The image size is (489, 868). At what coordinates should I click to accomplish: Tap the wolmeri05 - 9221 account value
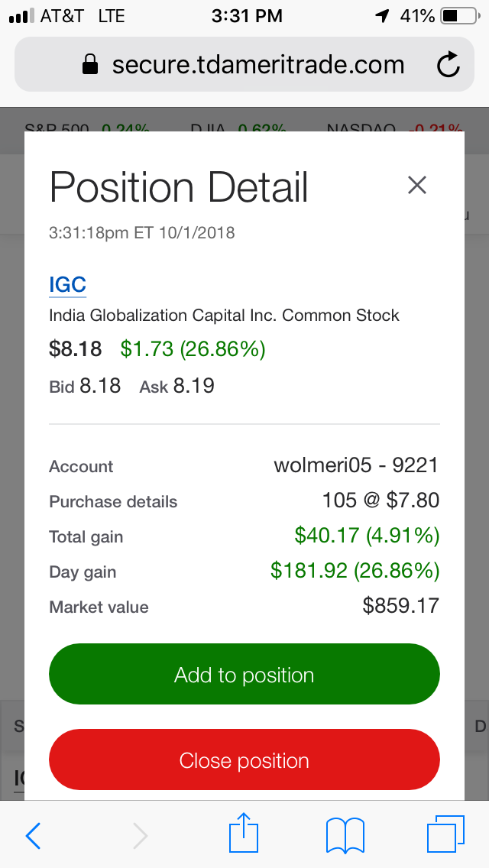click(356, 465)
